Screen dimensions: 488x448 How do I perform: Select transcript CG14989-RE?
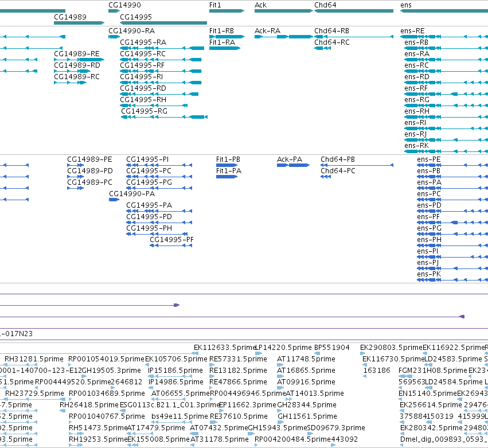click(x=77, y=54)
